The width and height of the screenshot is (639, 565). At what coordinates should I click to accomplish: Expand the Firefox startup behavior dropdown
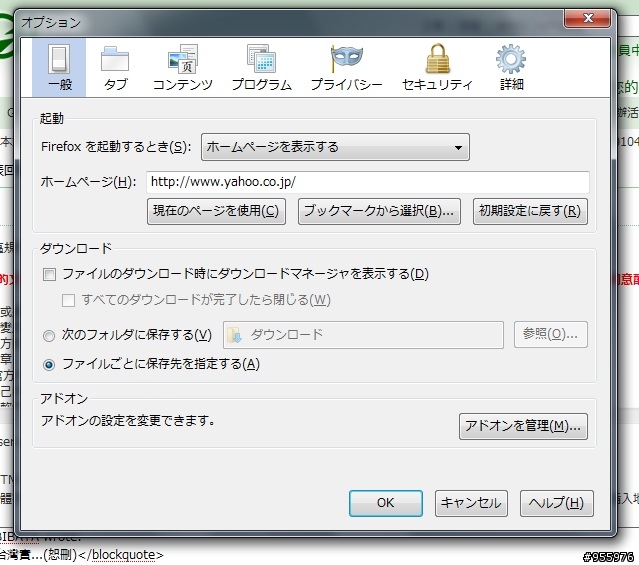(x=335, y=147)
